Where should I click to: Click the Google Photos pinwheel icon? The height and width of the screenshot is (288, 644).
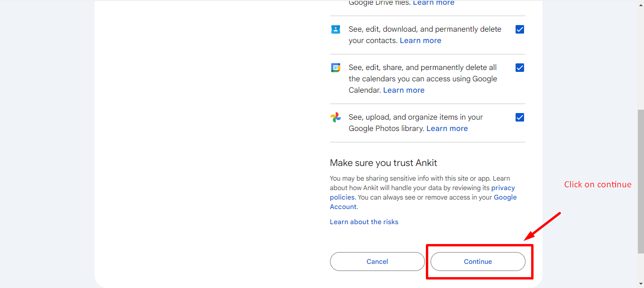point(335,117)
